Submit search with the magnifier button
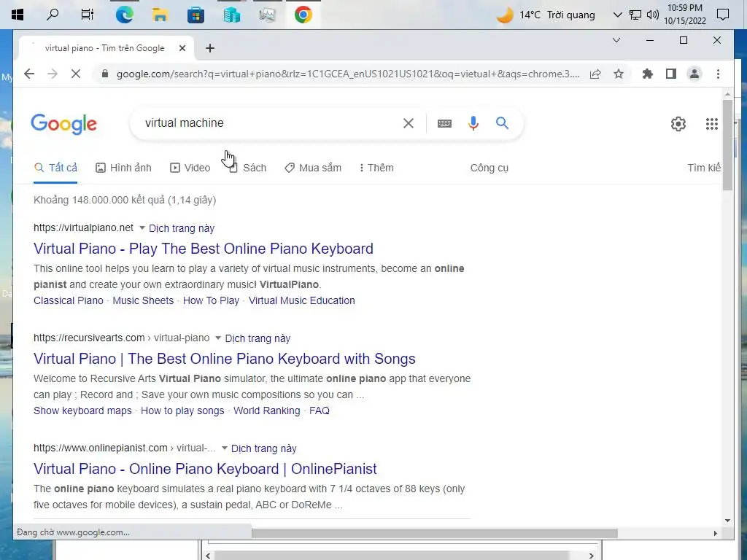Screen dimensions: 747x560 point(502,123)
